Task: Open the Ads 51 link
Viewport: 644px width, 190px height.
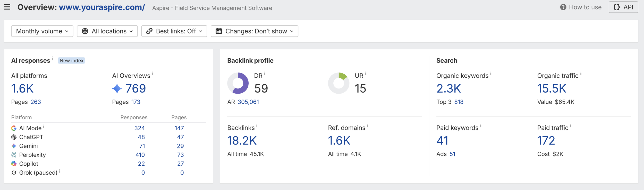Action: coord(452,154)
